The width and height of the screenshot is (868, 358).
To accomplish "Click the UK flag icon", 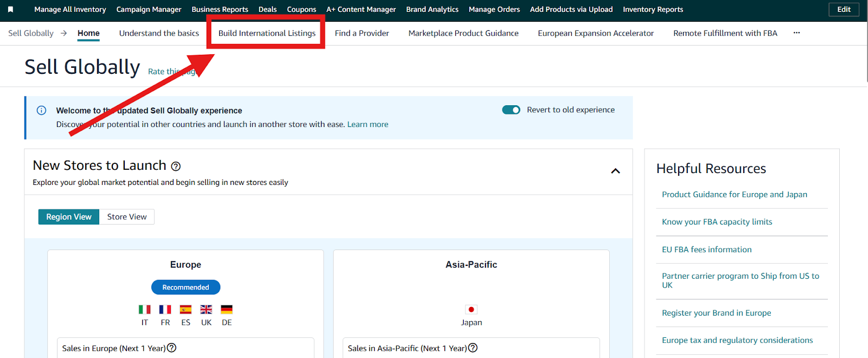I will click(x=206, y=309).
